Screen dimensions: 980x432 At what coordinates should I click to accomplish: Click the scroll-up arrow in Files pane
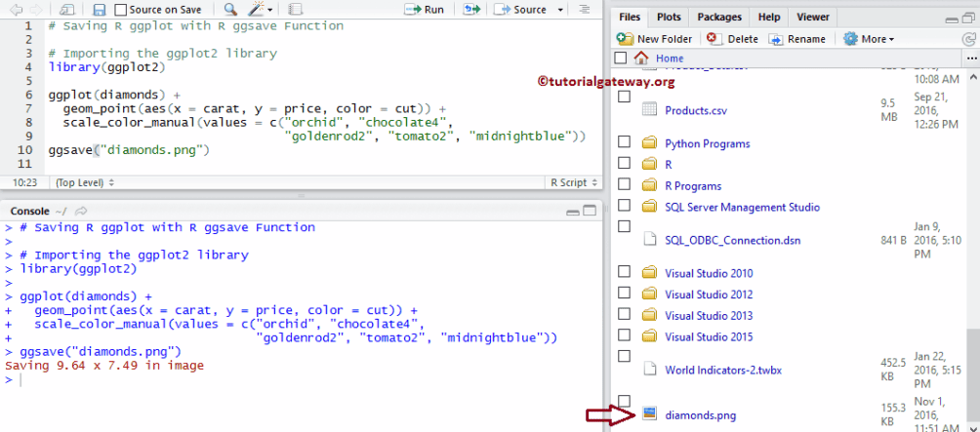click(x=972, y=75)
